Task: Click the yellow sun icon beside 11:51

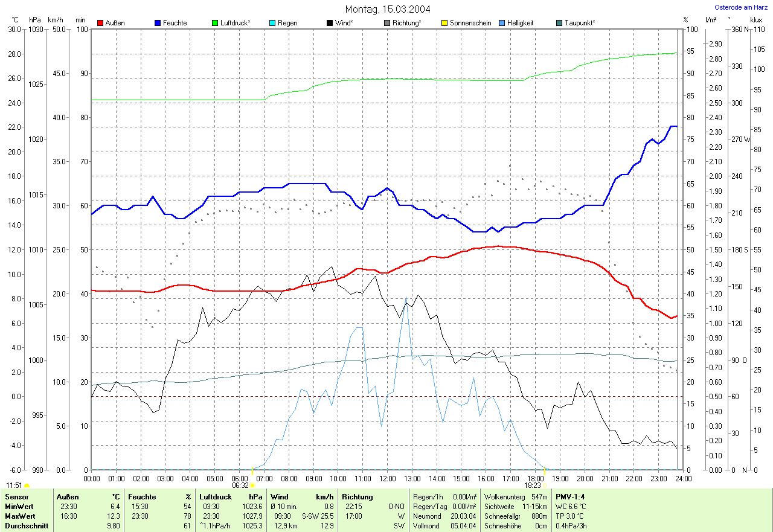Action: (x=27, y=486)
